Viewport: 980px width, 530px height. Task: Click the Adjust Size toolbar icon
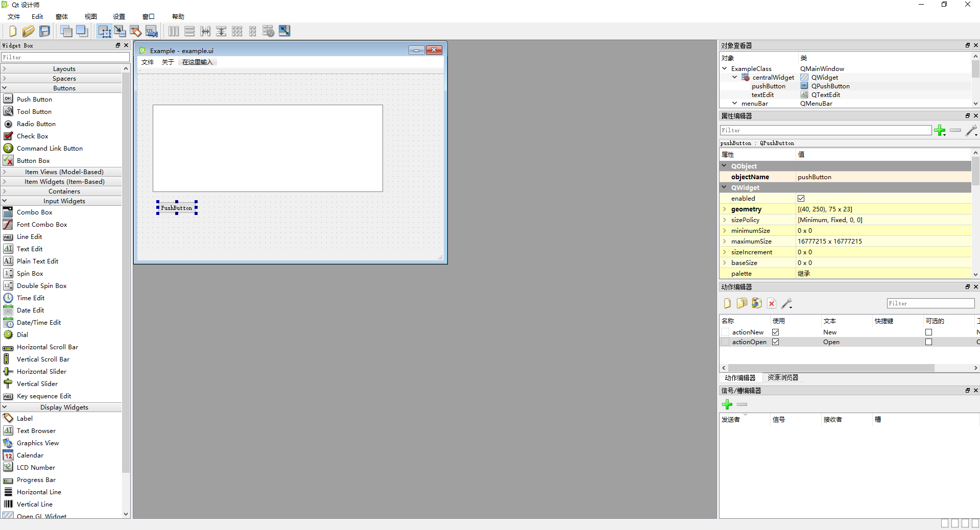pos(284,31)
